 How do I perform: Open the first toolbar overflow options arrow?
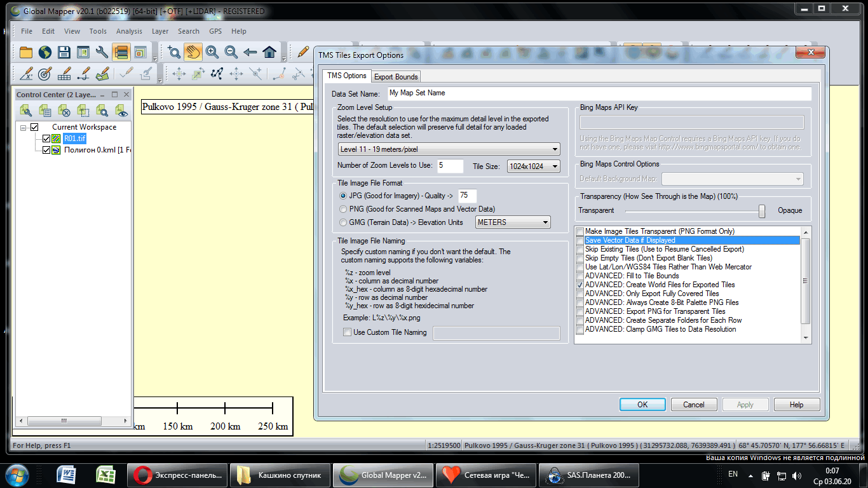[155, 58]
